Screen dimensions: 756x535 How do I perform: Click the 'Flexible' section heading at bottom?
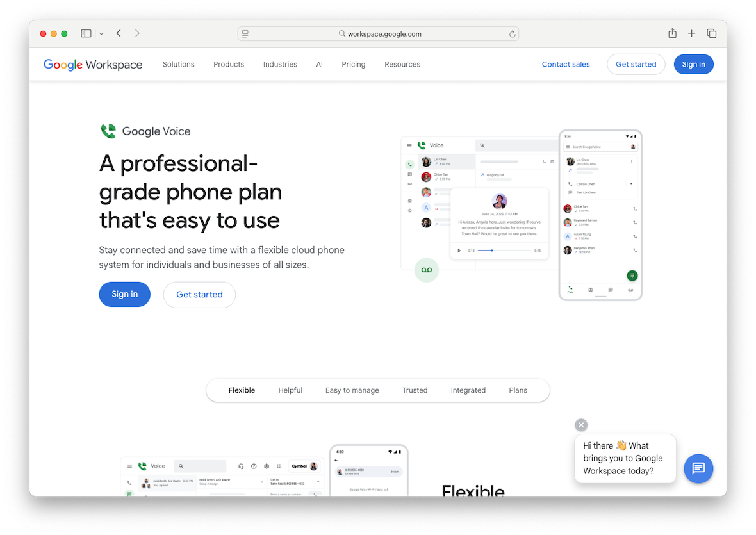coord(473,490)
